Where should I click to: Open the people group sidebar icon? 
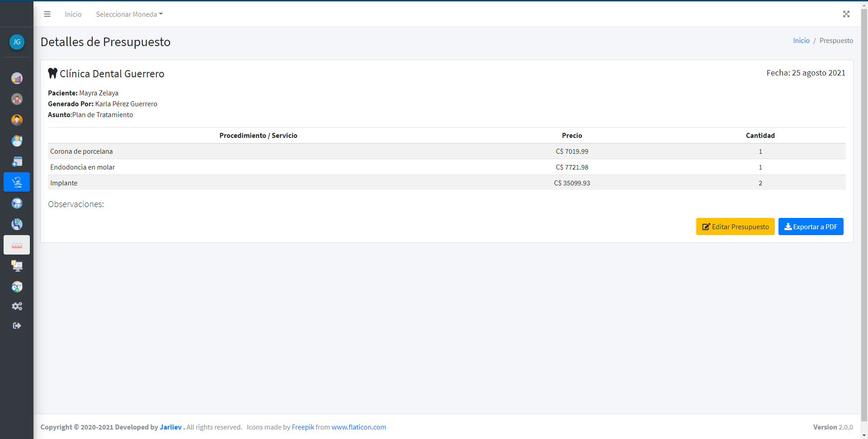tap(17, 99)
